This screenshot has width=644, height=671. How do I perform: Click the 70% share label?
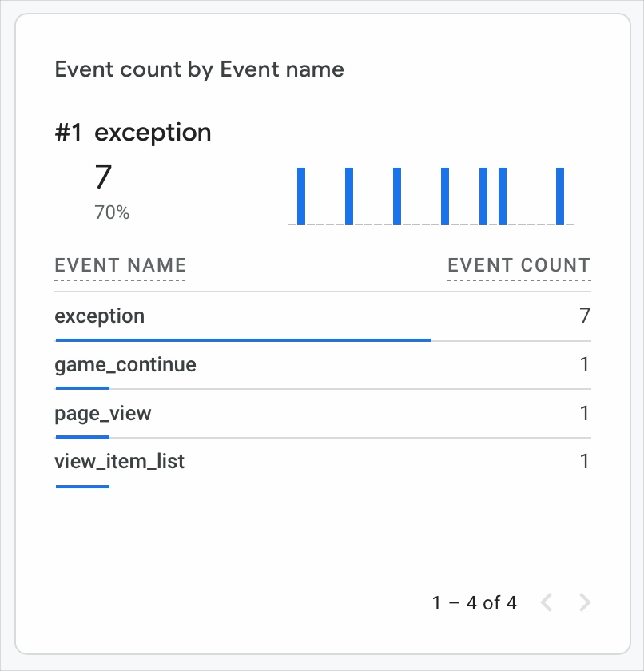pos(112,212)
